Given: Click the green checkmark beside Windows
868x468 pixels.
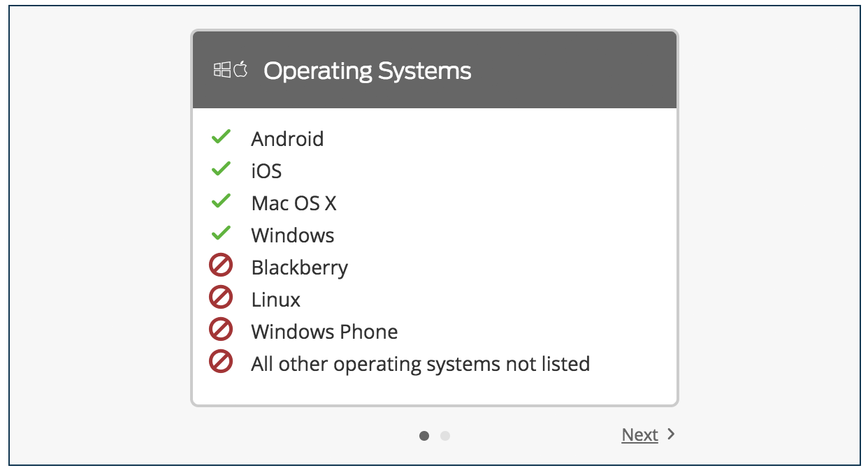Looking at the screenshot, I should (221, 233).
